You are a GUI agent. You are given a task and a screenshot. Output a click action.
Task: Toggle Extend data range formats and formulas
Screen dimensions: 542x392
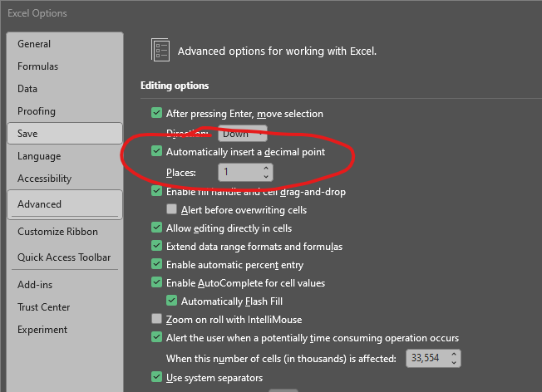[156, 246]
